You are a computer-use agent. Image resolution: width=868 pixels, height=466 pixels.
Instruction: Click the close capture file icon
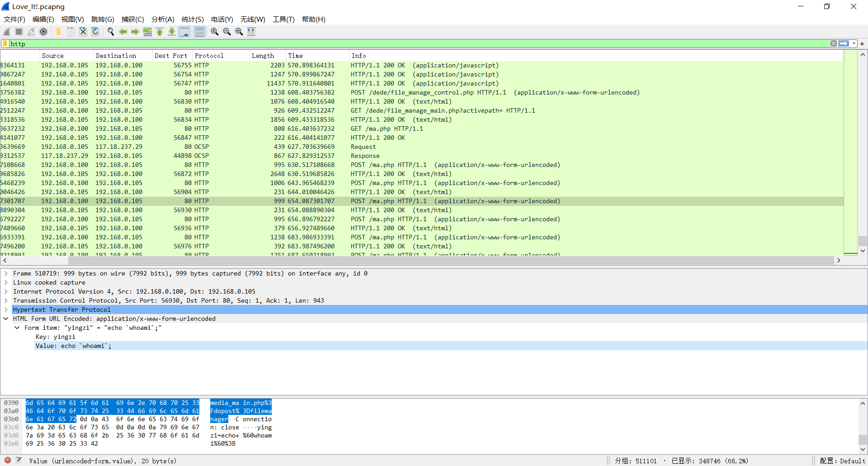click(x=83, y=32)
